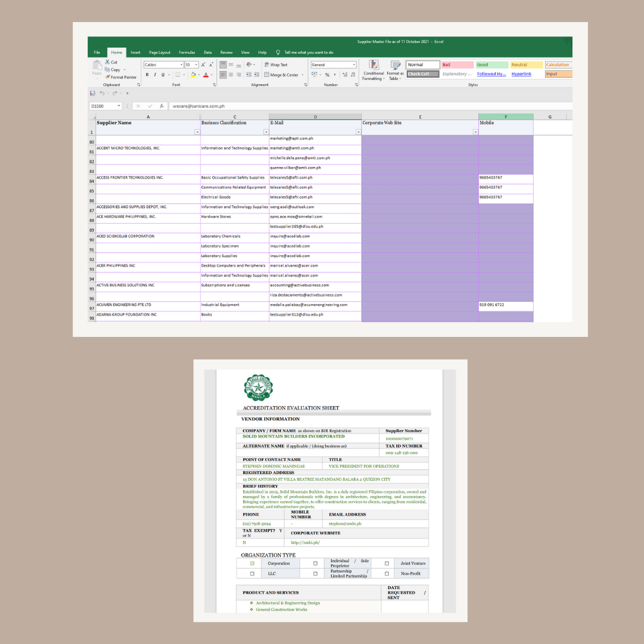Viewport: 644px width, 644px height.
Task: Open the Business Classification filter dropdown
Action: (x=266, y=132)
